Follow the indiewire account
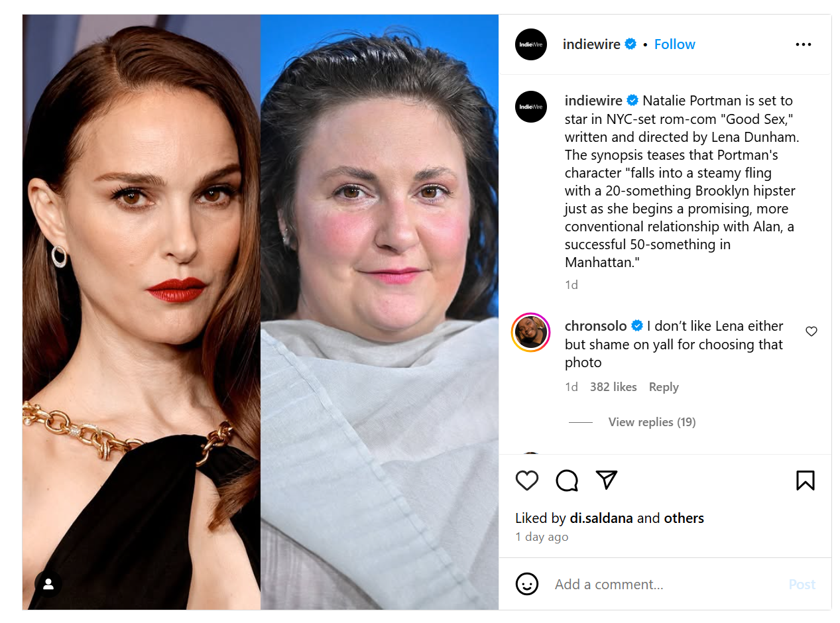840x623 pixels. pyautogui.click(x=674, y=44)
